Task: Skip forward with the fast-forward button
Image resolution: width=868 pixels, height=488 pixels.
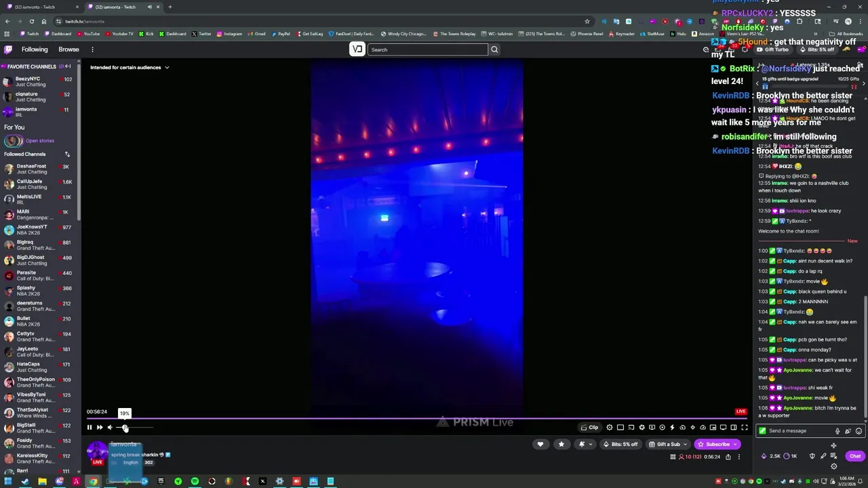Action: pos(100,427)
